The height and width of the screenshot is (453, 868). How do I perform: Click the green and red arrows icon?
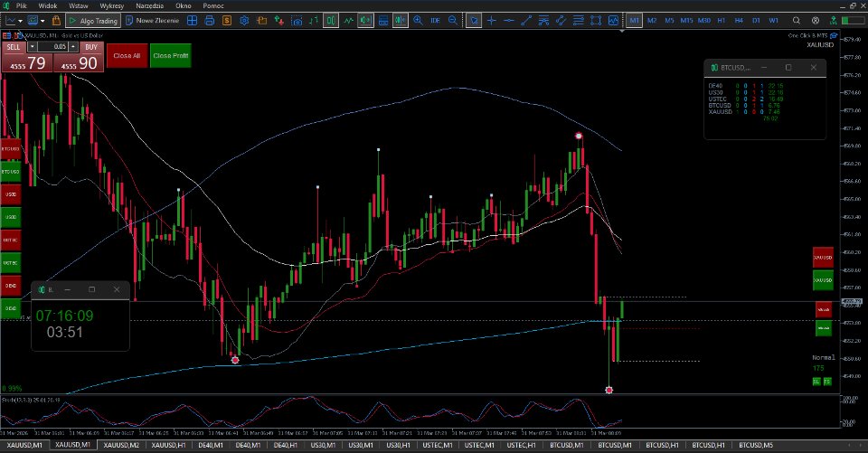coord(279,21)
